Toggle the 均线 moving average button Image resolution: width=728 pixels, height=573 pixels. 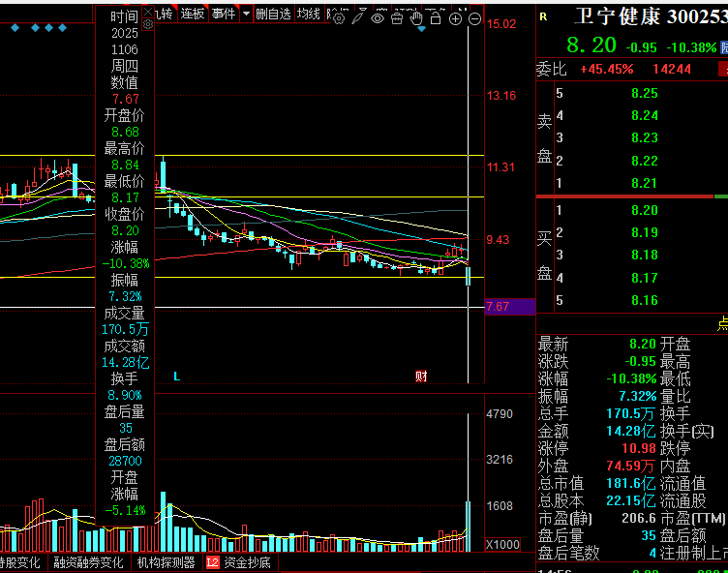pos(308,14)
